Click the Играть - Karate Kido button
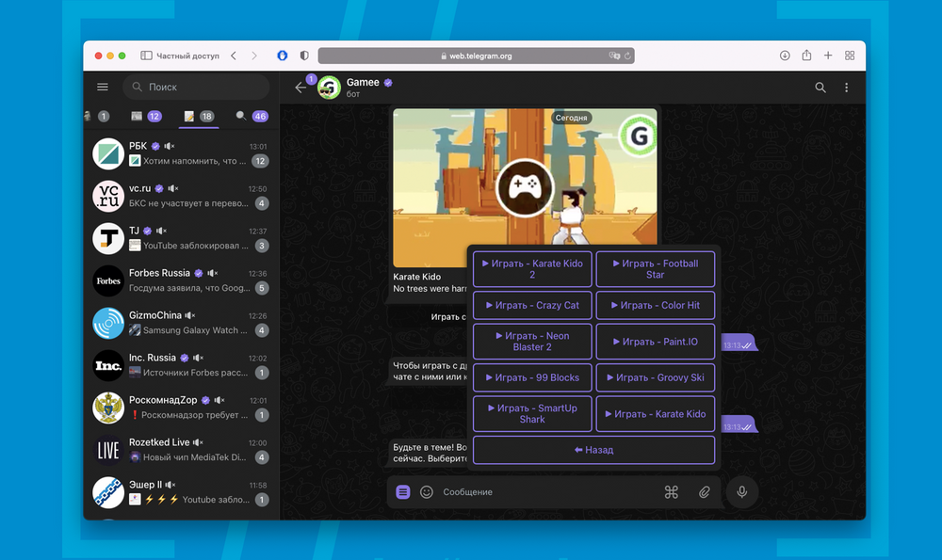 tap(656, 413)
